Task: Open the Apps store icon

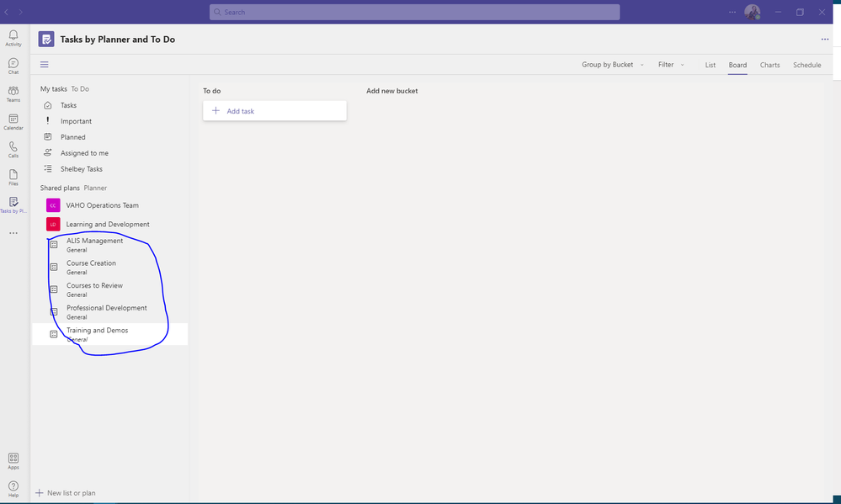Action: point(13,461)
